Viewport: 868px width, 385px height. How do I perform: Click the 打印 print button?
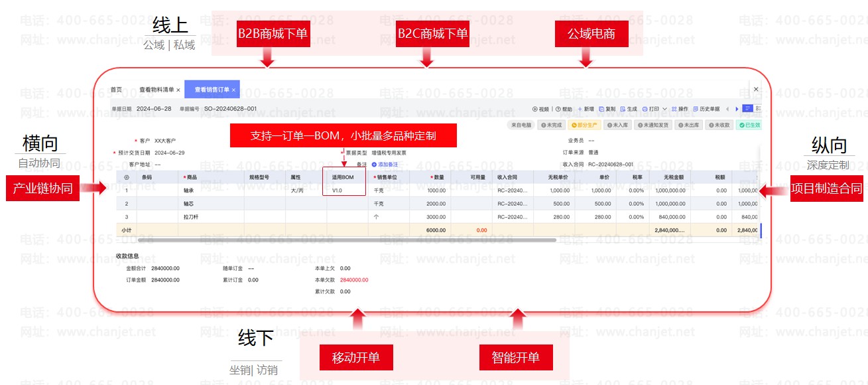coord(651,109)
